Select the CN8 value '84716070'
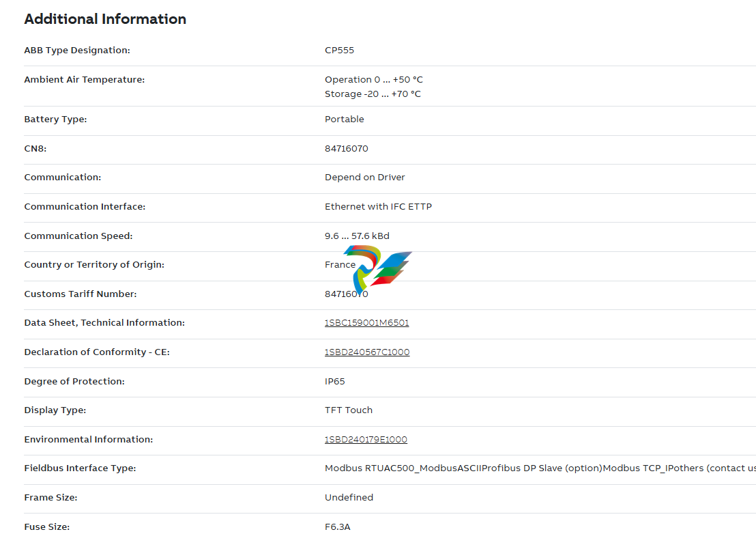The image size is (756, 534). coord(346,149)
